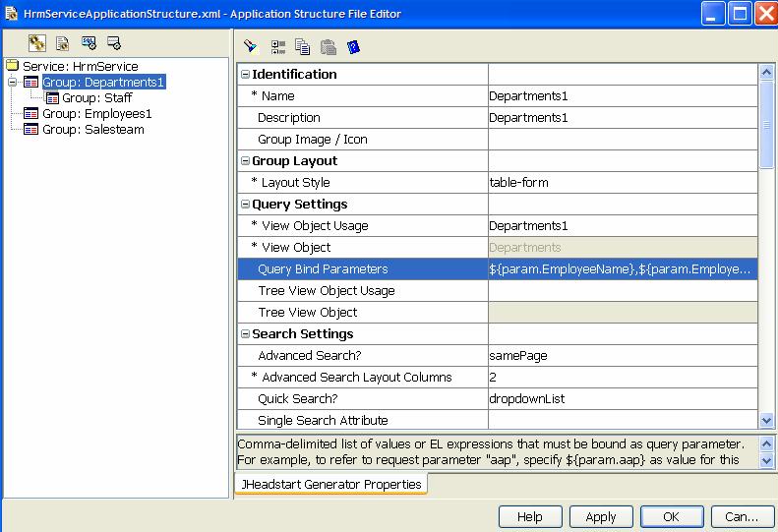Collapse the Group Layout section
Image resolution: width=778 pixels, height=532 pixels.
245,161
